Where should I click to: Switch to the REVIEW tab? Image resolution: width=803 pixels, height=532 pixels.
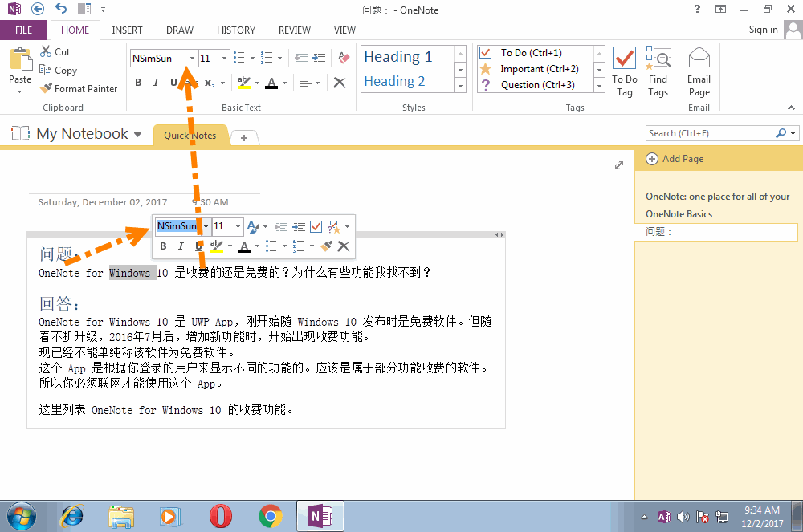pyautogui.click(x=295, y=30)
